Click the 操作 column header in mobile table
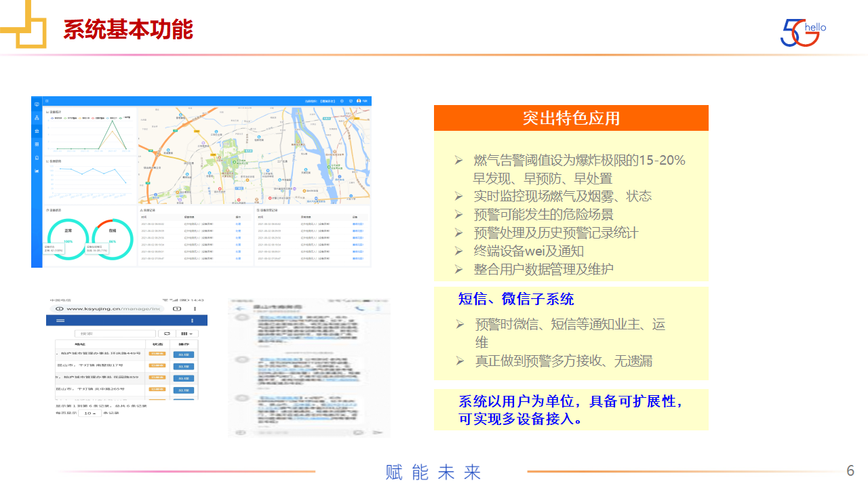 tap(183, 344)
